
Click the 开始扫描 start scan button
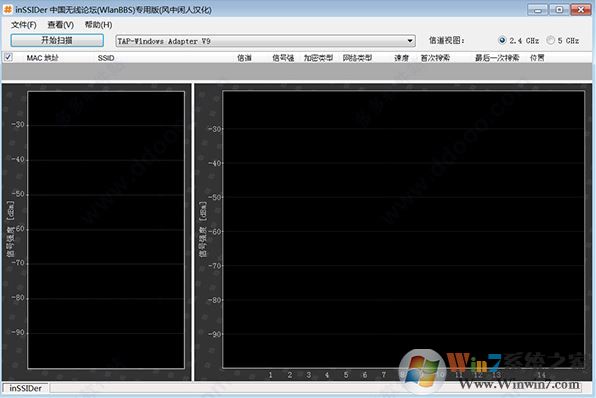point(57,40)
